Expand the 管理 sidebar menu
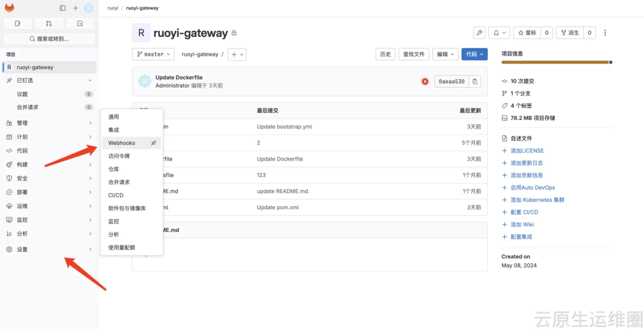 [x=49, y=123]
